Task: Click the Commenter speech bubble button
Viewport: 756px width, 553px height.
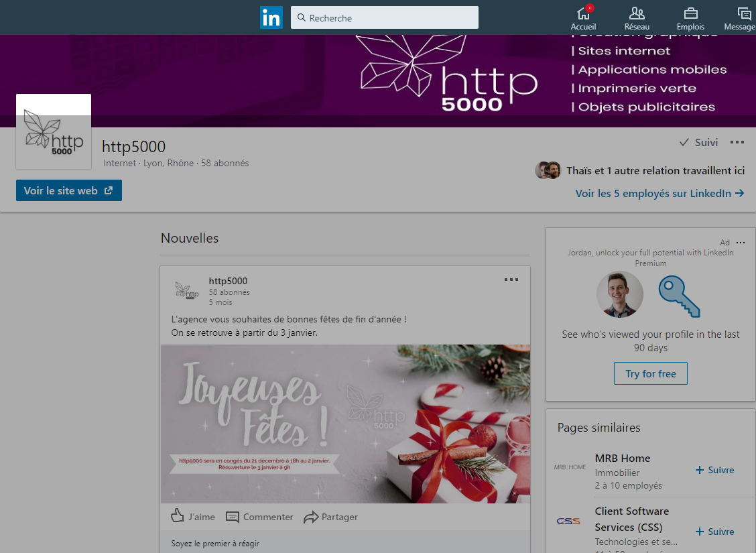Action: (259, 517)
